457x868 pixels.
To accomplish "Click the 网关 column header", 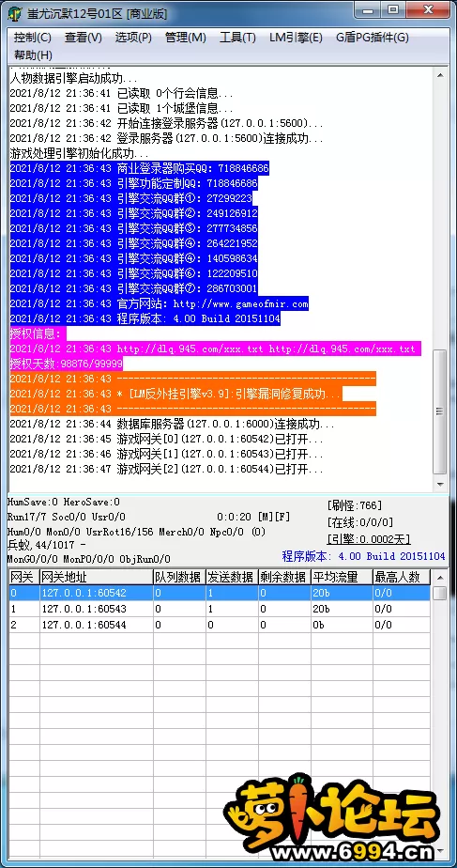I will tap(23, 577).
